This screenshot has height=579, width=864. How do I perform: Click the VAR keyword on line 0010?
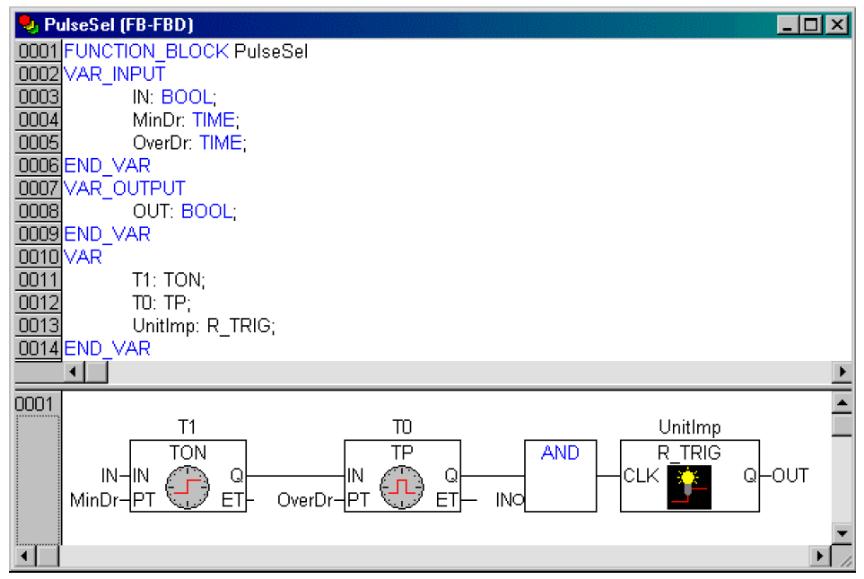point(83,257)
